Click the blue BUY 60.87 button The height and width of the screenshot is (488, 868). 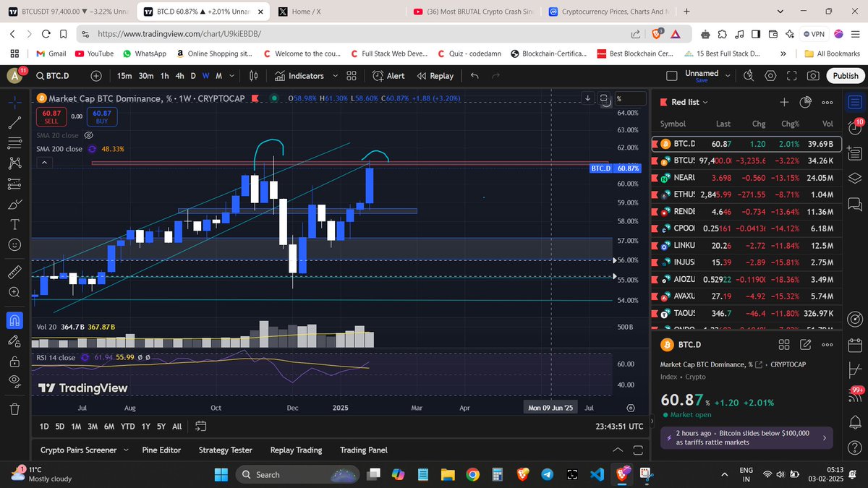pyautogui.click(x=101, y=116)
